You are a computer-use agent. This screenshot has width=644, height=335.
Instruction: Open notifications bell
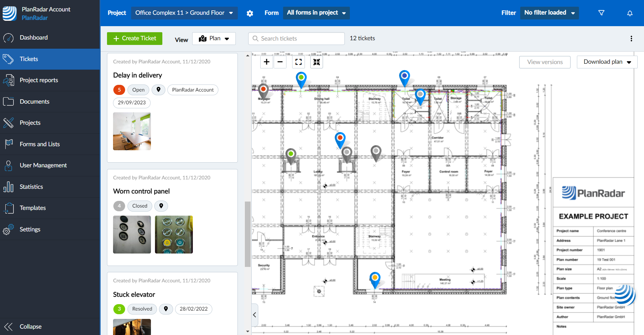[x=630, y=13]
